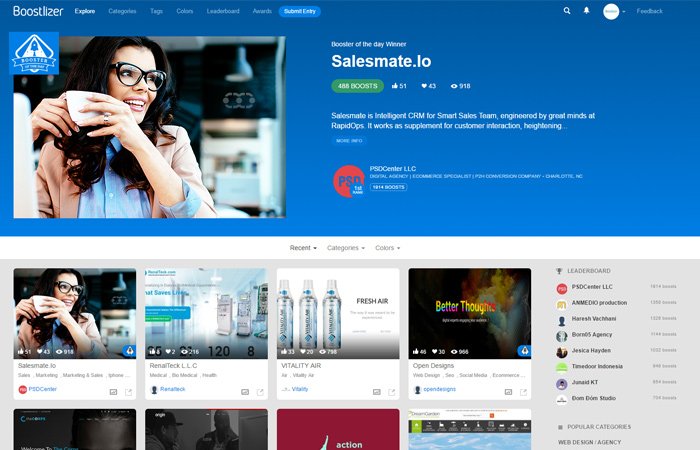
Task: Open Salesmate.io card thumbnail
Action: [75, 312]
